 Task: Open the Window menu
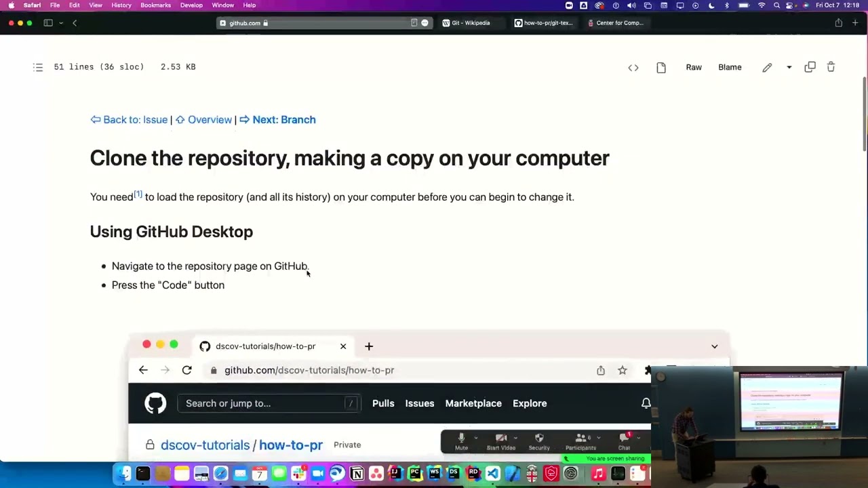pyautogui.click(x=223, y=5)
